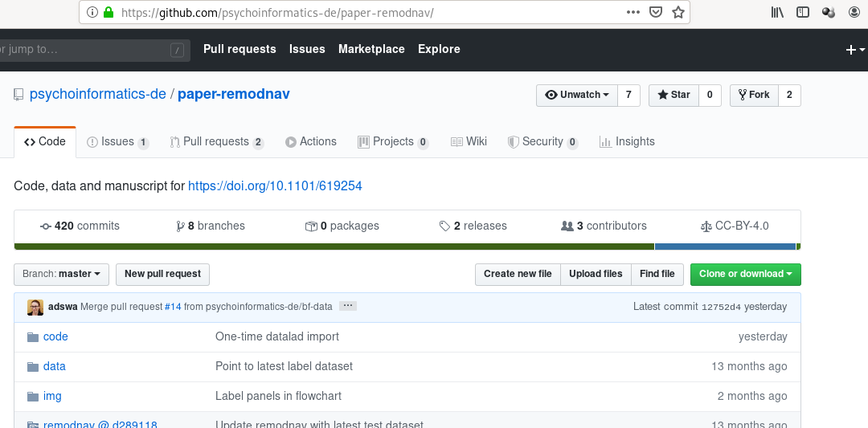Image resolution: width=868 pixels, height=428 pixels.
Task: Switch to the Issues tab
Action: (x=117, y=142)
